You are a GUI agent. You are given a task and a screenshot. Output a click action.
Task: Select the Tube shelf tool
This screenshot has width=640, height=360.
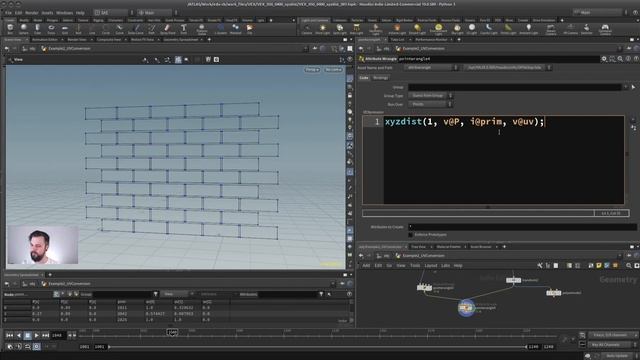(x=37, y=29)
